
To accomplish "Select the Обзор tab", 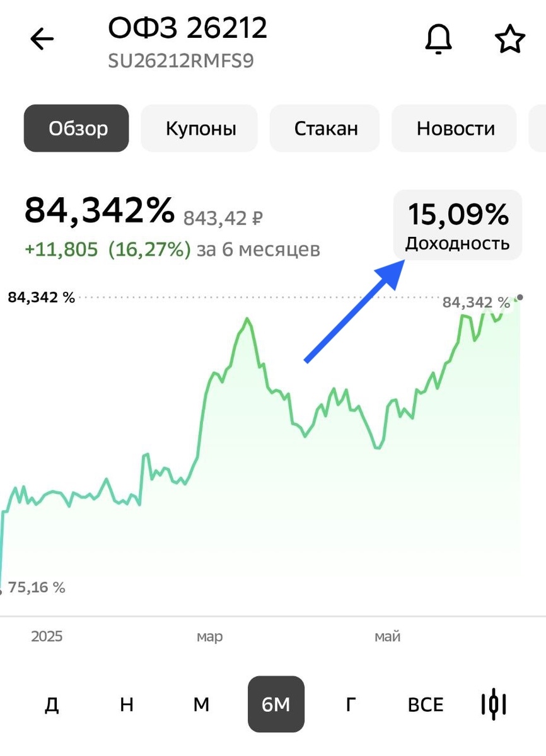I will (76, 128).
